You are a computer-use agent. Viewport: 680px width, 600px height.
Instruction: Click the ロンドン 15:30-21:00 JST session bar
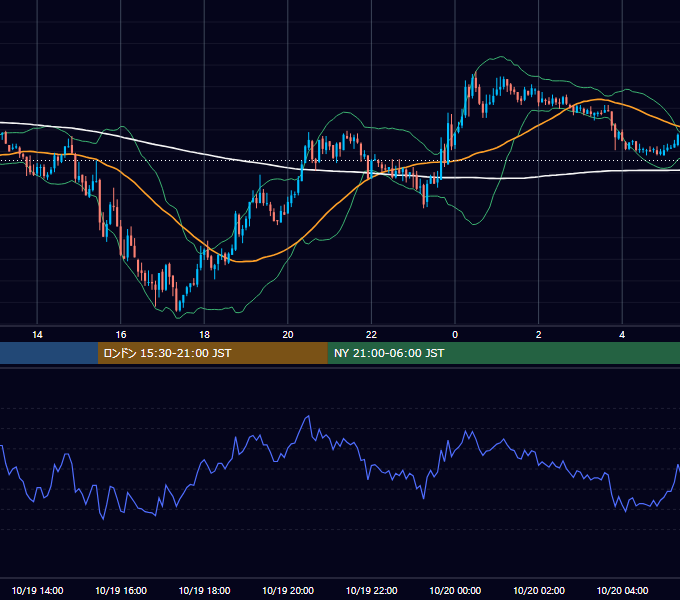[x=212, y=353]
